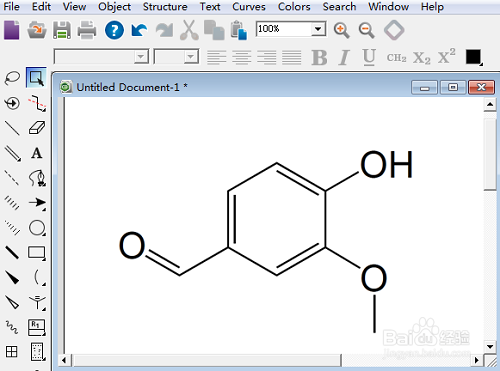
Task: Save the document with the floppy disk icon
Action: click(x=62, y=30)
